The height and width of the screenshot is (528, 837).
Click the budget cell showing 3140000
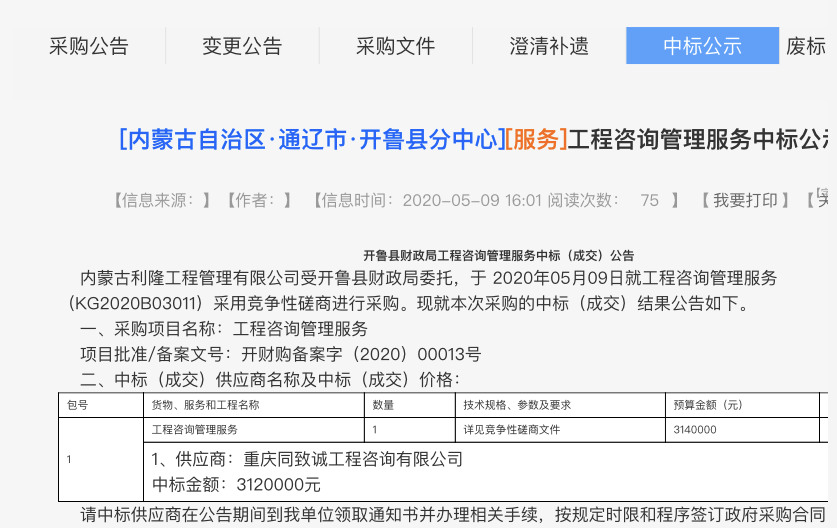(695, 430)
